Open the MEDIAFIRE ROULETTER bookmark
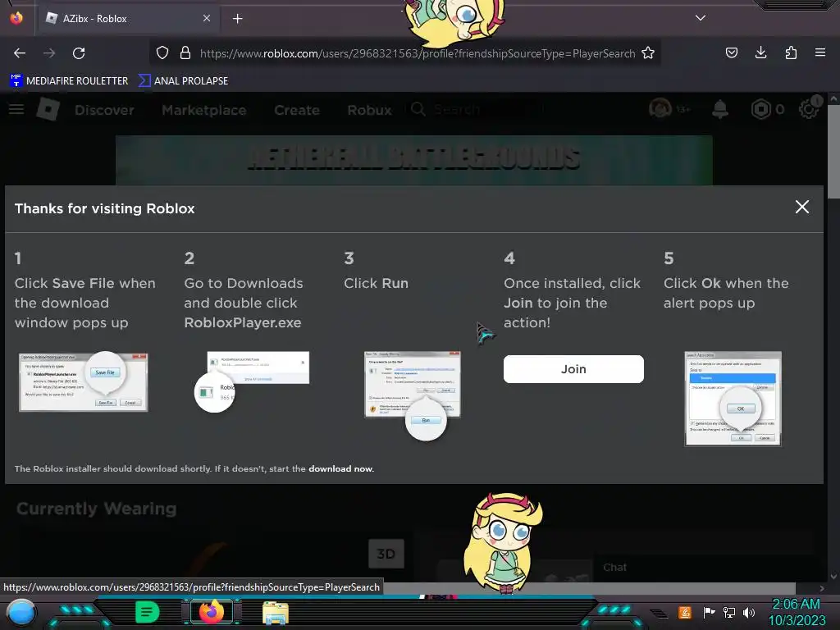 coord(69,81)
